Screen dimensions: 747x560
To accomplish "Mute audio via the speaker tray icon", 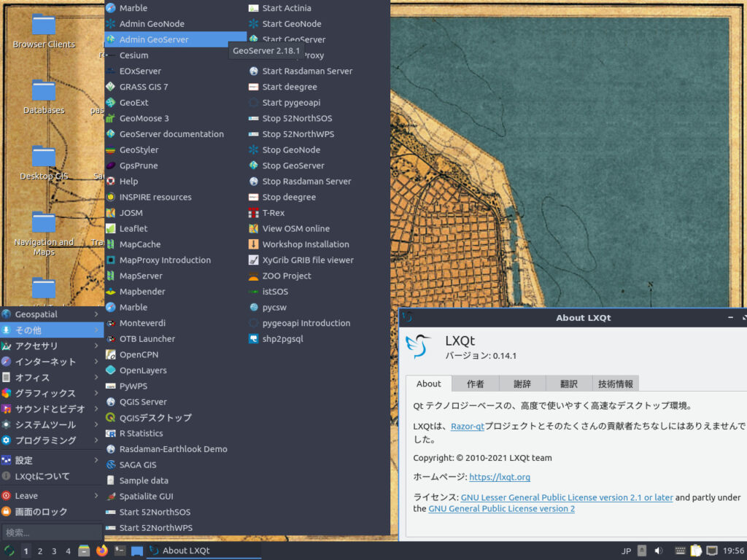I will coord(659,551).
